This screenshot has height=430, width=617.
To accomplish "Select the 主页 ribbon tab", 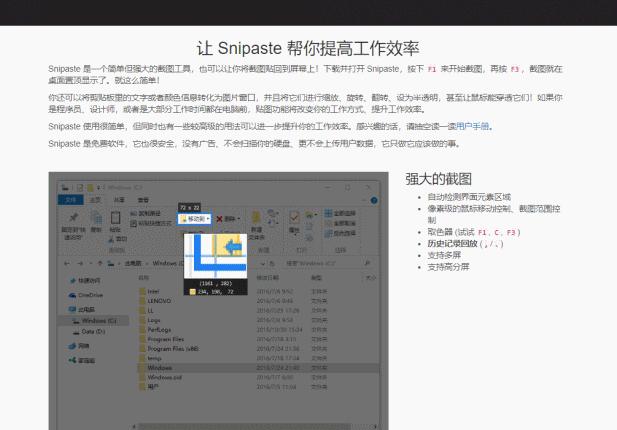I will 96,200.
